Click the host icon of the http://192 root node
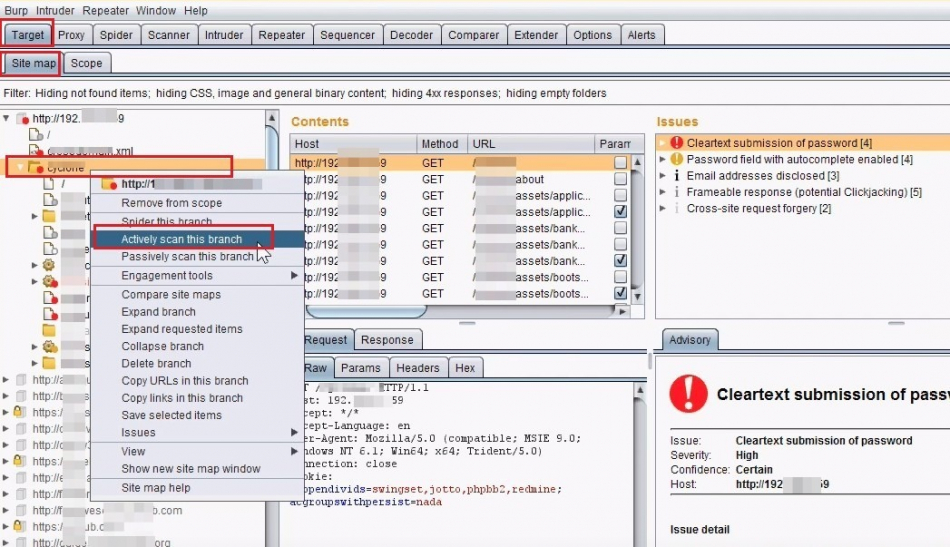Screen dimensions: 950x547 [22, 118]
